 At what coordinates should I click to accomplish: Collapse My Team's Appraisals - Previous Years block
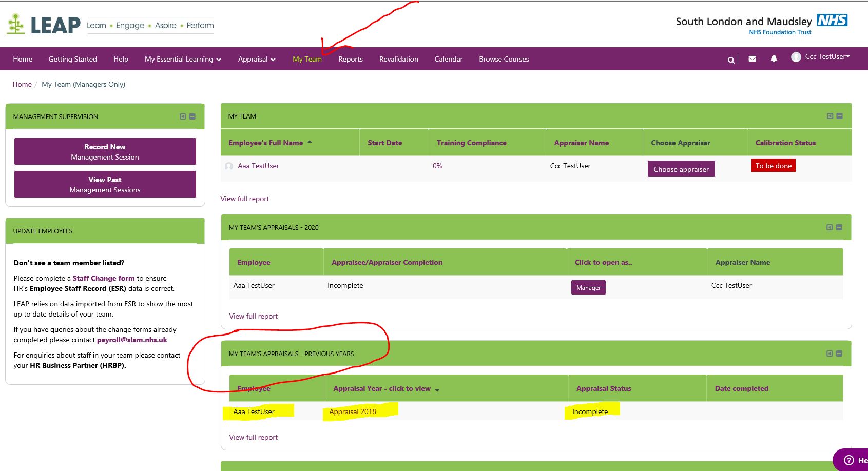pos(839,354)
